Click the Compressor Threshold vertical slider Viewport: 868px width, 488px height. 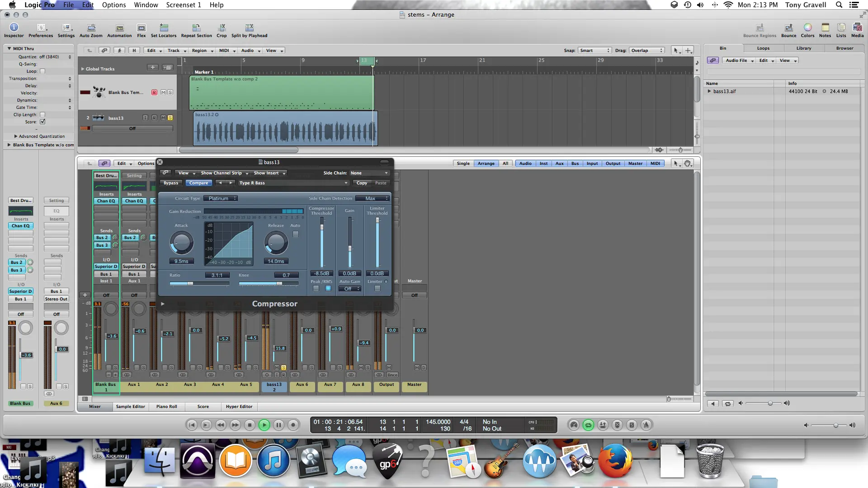point(322,243)
